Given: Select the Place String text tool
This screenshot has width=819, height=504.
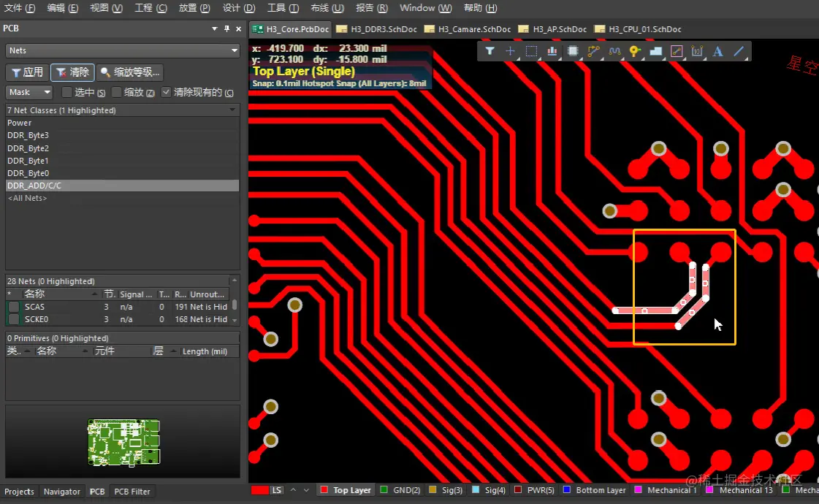Looking at the screenshot, I should point(717,51).
